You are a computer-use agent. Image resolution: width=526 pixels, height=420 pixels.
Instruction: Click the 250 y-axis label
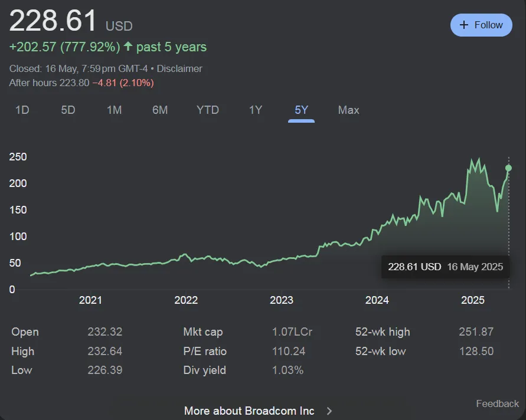tap(18, 157)
